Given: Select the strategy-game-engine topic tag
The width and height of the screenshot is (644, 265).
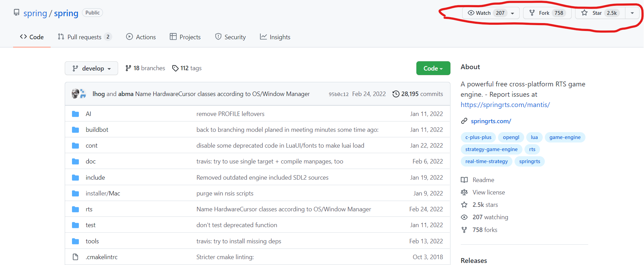Looking at the screenshot, I should 491,149.
